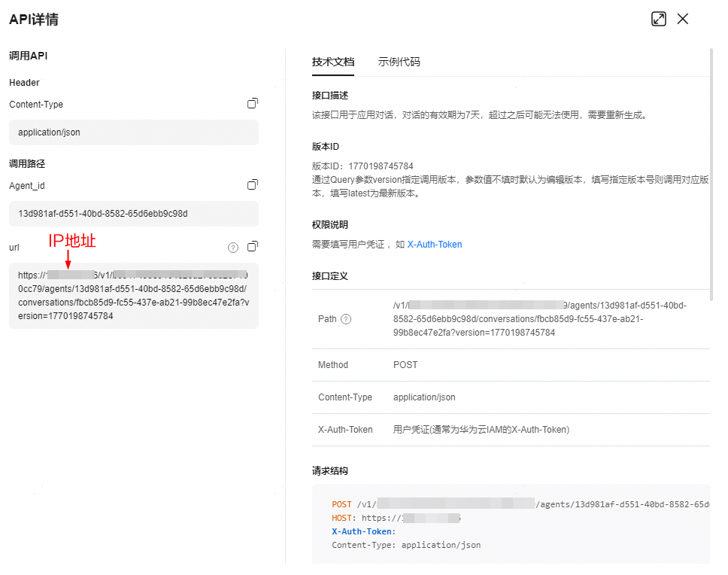This screenshot has width=728, height=575.
Task: Open help tooltip next to Path
Action: click(346, 319)
